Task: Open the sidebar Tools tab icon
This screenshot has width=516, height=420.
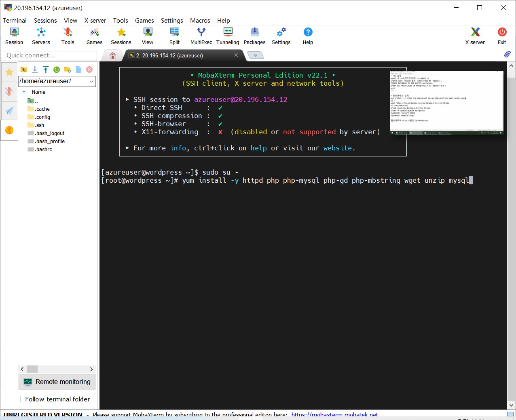Action: coord(9,91)
